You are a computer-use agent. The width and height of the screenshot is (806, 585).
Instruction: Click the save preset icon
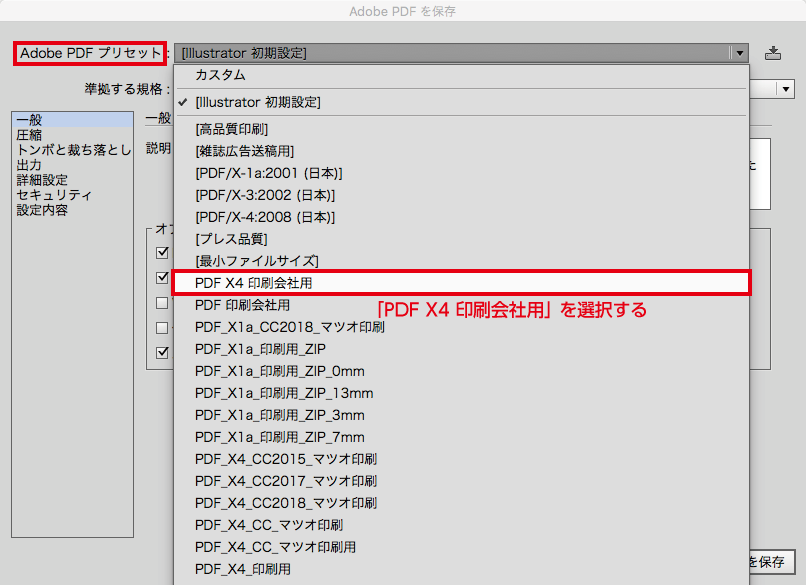[x=773, y=53]
